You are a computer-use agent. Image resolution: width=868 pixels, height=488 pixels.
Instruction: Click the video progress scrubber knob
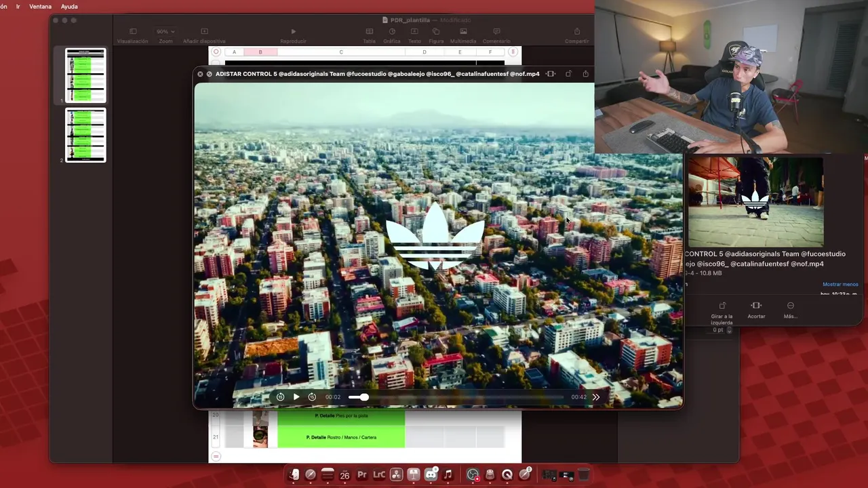[x=364, y=397]
